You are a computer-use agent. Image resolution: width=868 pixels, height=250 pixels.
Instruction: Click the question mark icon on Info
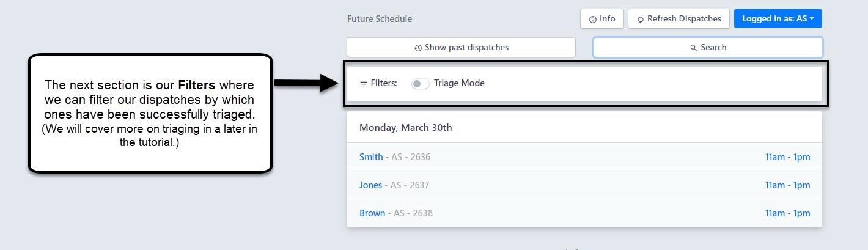592,19
